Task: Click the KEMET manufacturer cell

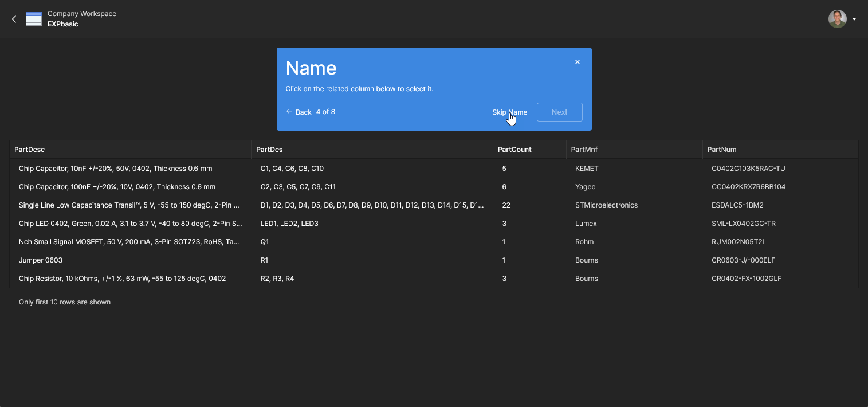Action: [x=587, y=169]
